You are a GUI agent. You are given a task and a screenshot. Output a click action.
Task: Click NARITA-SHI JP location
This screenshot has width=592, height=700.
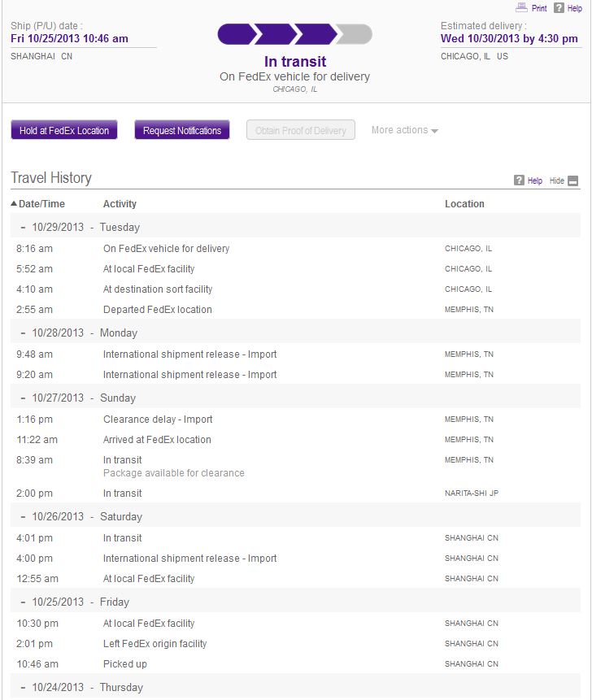(472, 493)
